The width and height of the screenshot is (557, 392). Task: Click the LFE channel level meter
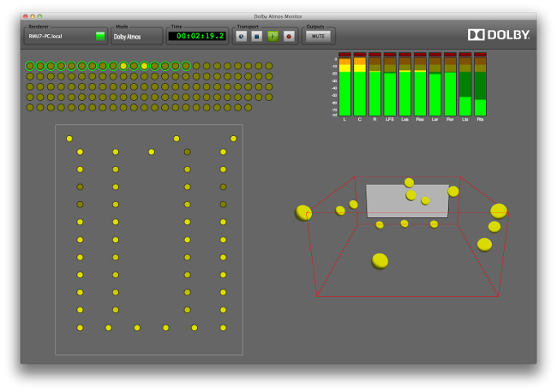[x=390, y=86]
